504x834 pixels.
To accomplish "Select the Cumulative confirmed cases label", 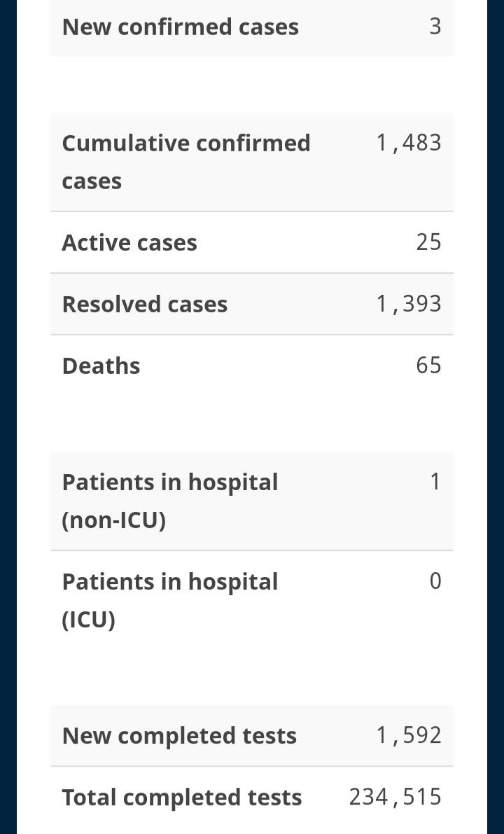I will [186, 162].
